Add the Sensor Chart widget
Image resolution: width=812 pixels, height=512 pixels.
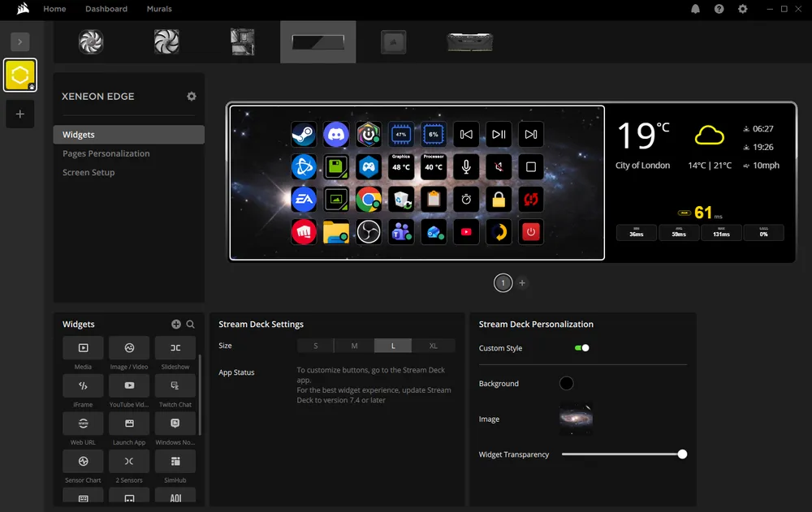(x=83, y=461)
